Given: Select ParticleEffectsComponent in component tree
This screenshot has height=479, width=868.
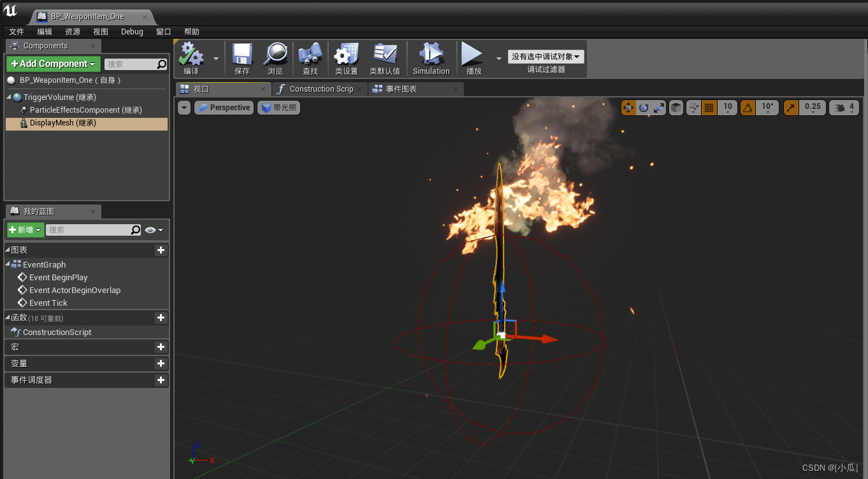Looking at the screenshot, I should click(87, 110).
